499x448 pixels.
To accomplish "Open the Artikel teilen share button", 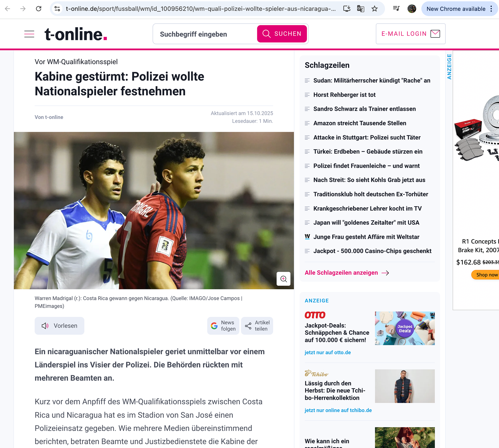I will pyautogui.click(x=257, y=326).
